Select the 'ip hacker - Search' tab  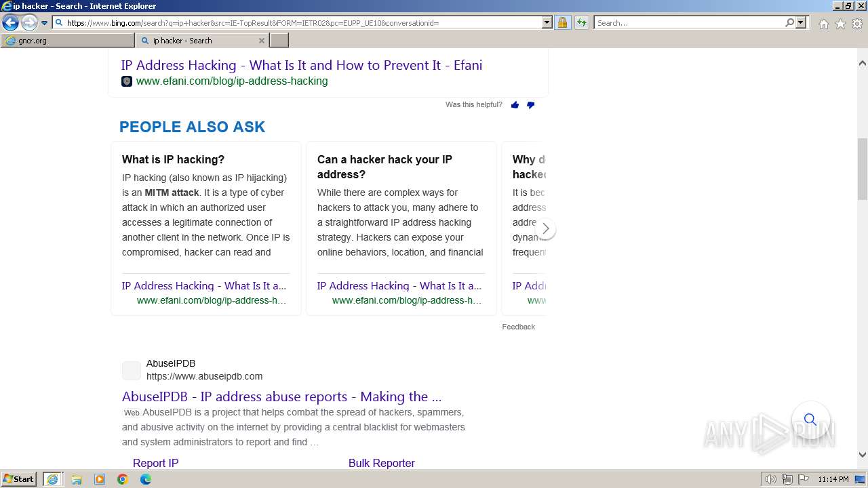tap(196, 41)
